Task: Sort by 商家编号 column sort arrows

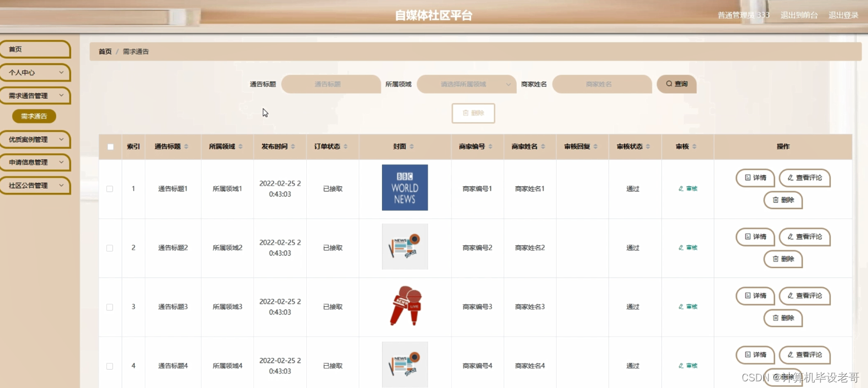Action: tap(491, 147)
